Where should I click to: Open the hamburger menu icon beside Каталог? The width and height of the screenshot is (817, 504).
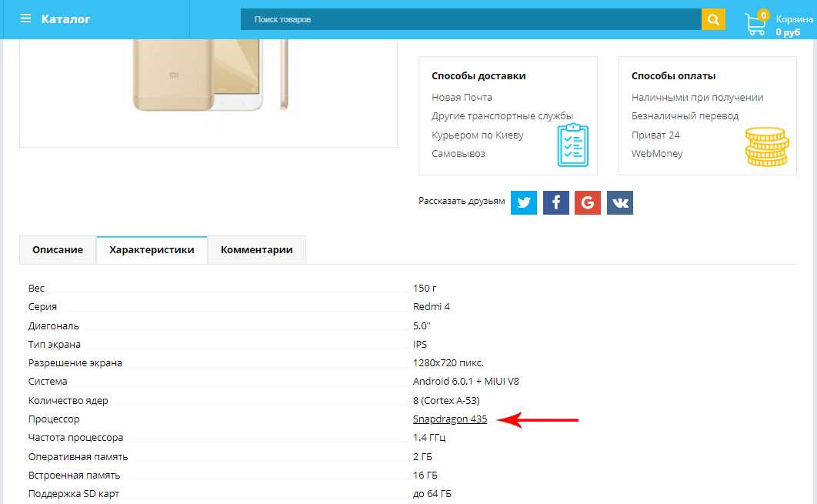(x=26, y=18)
